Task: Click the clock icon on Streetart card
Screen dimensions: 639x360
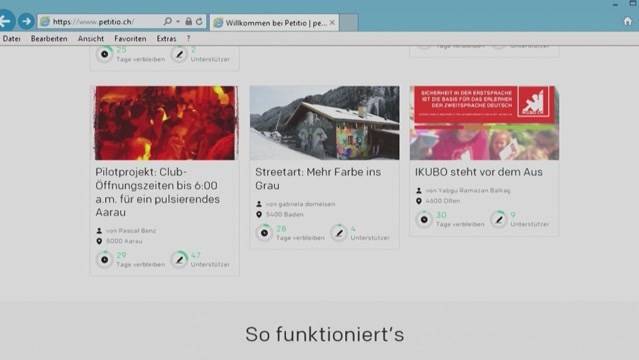Action: pyautogui.click(x=264, y=233)
